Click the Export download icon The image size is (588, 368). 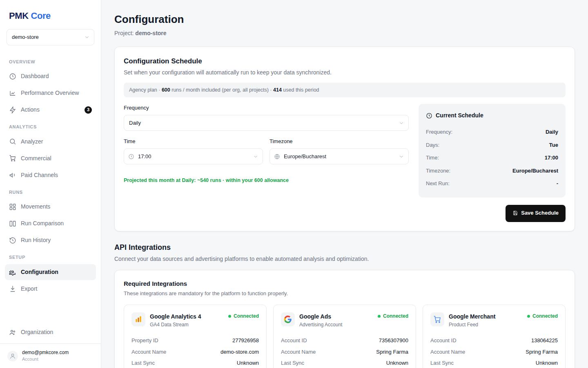click(x=13, y=289)
